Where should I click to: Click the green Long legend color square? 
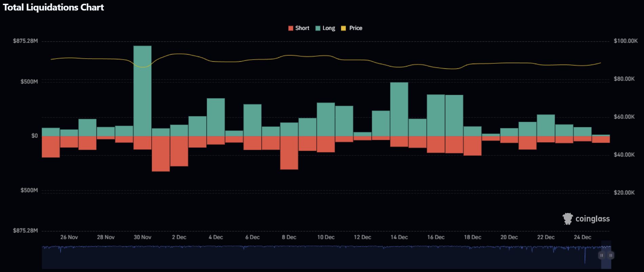coord(318,28)
